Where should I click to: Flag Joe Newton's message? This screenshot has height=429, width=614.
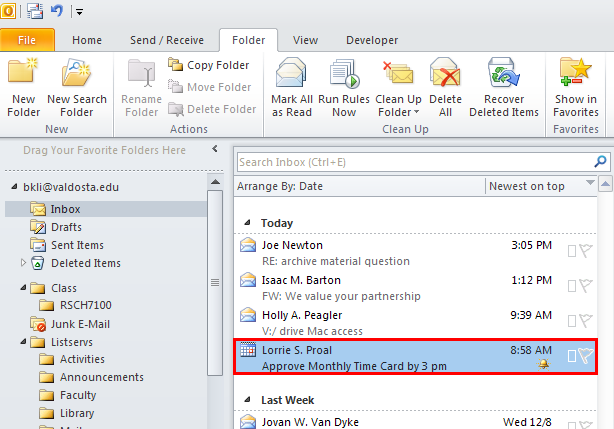[x=586, y=251]
